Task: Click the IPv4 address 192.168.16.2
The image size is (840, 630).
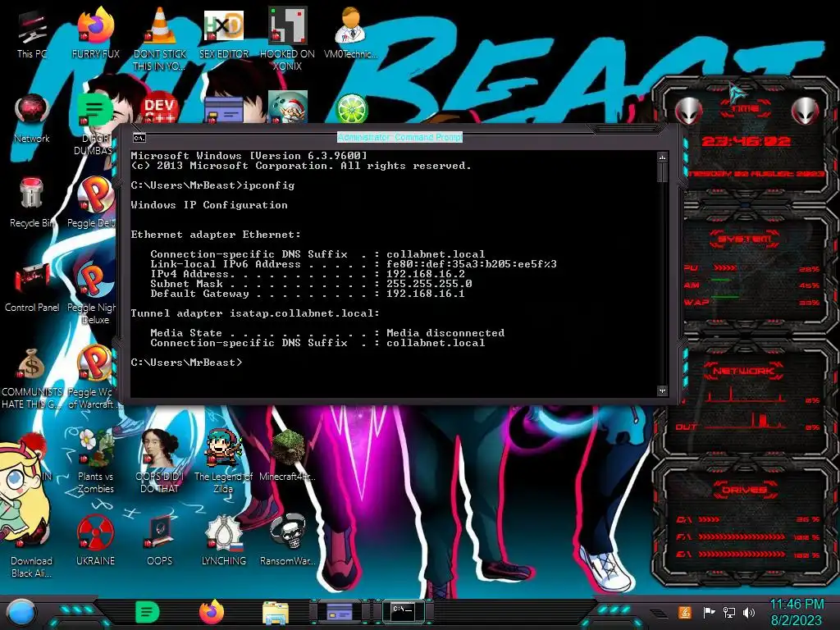Action: click(426, 274)
